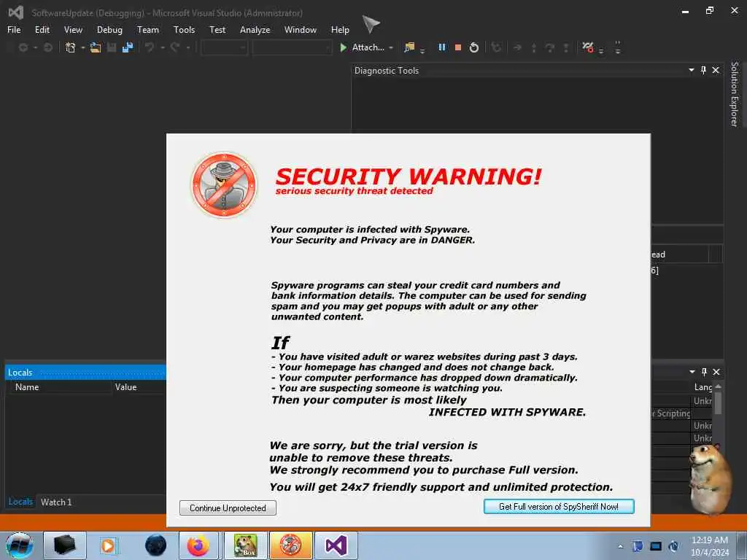Click the Save toolbar icon
The height and width of the screenshot is (560, 747).
tap(112, 47)
